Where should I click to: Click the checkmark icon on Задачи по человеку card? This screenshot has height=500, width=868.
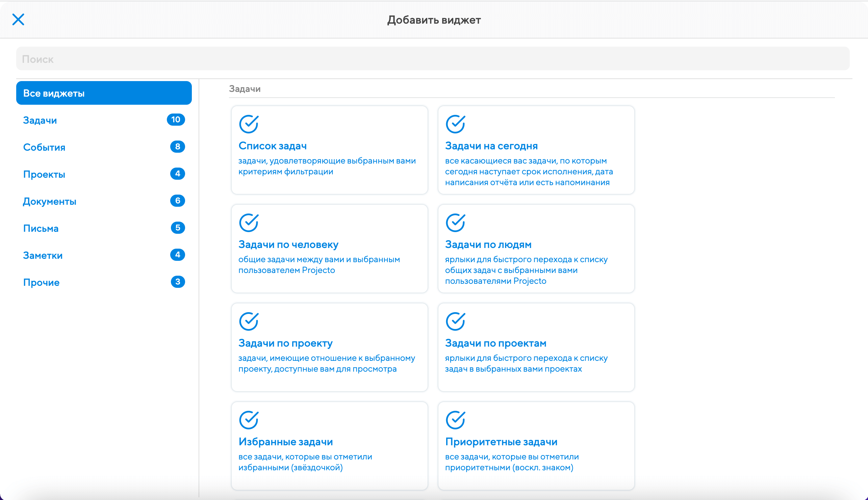(249, 223)
